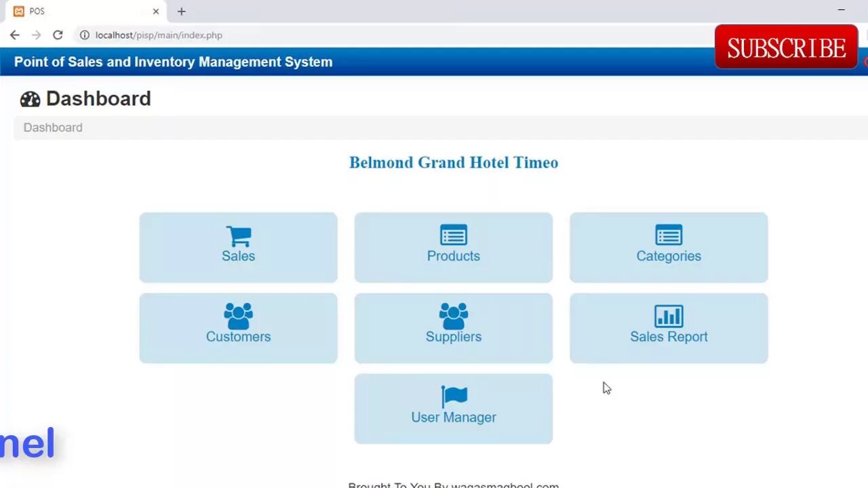868x488 pixels.
Task: Minimize the browser window
Action: point(841,10)
